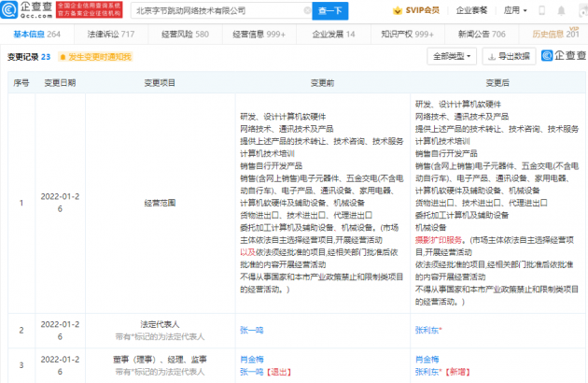Screen dimensions: 588x383
Task: Switch to 法律诉讼 717 tab
Action: [x=111, y=35]
